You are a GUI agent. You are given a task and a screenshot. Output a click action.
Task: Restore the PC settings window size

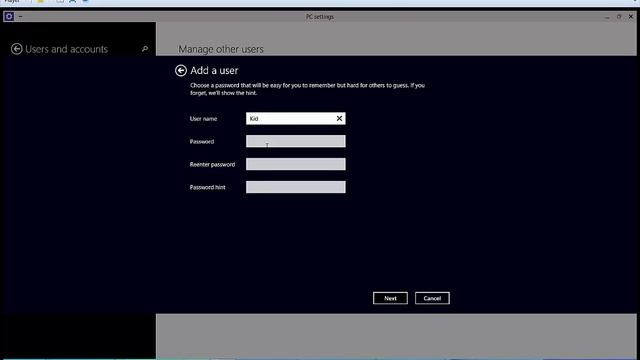(619, 17)
